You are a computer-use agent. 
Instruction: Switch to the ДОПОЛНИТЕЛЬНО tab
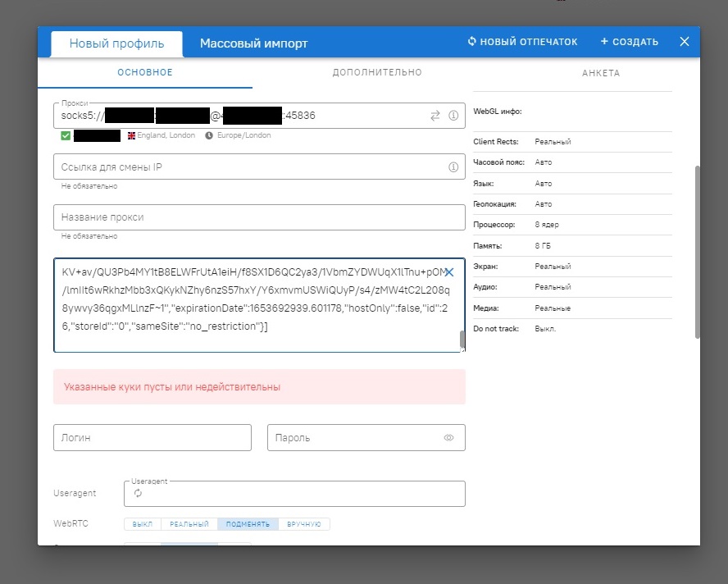[377, 73]
